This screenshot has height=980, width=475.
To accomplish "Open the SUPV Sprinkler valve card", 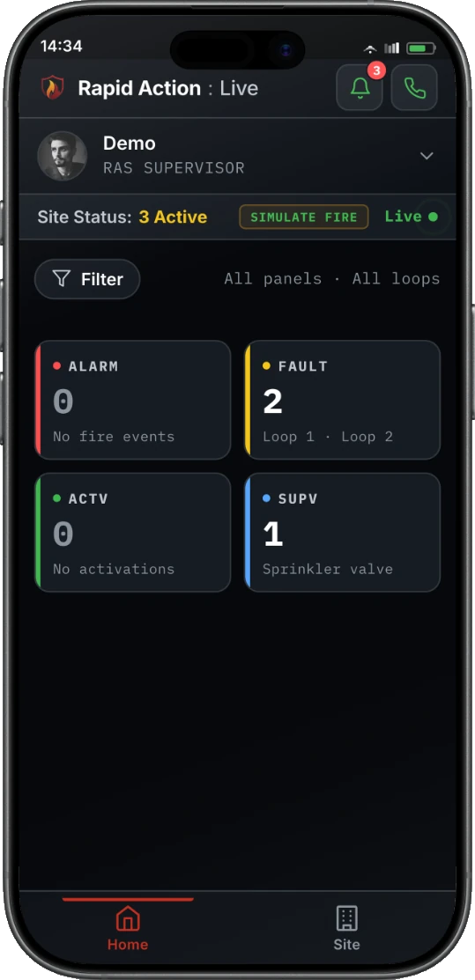I will 342,533.
